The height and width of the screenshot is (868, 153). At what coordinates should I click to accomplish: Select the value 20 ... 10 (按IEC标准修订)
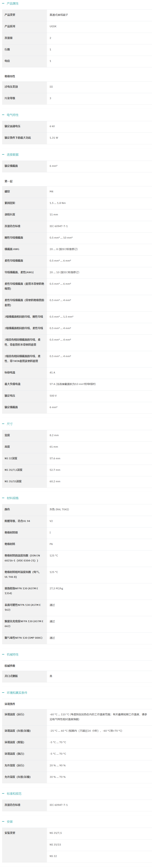64,272
